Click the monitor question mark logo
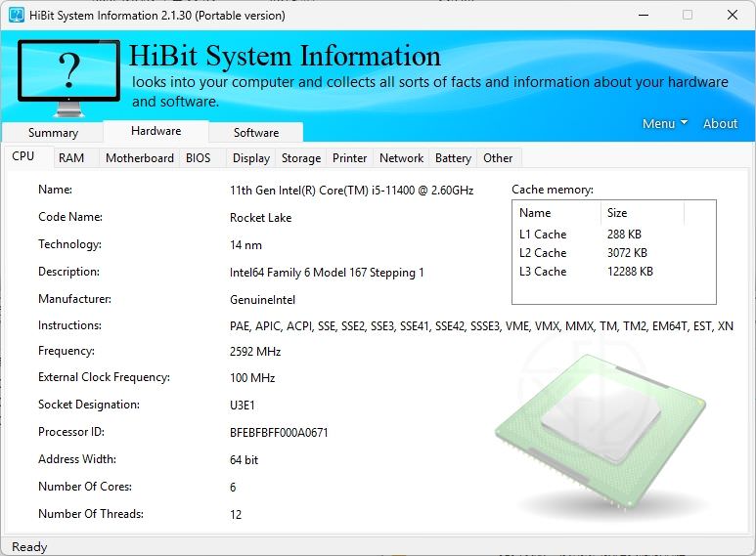This screenshot has width=756, height=556. click(x=67, y=75)
